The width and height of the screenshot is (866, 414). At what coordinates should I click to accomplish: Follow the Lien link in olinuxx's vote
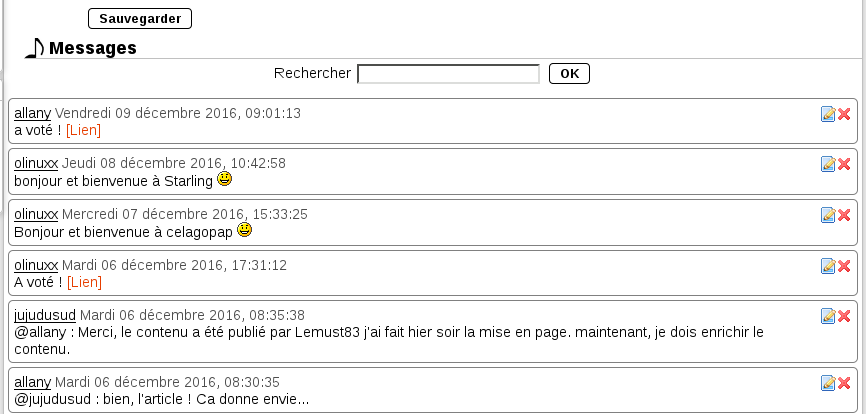[x=84, y=282]
